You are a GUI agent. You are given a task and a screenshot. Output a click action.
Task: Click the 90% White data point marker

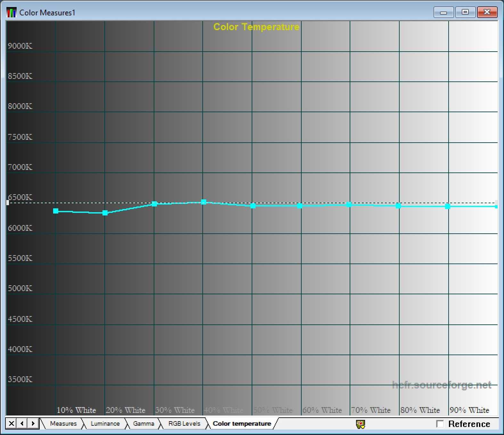tap(448, 206)
